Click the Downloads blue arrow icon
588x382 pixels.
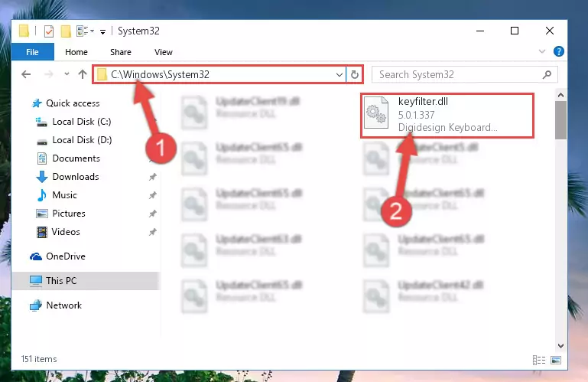click(41, 177)
